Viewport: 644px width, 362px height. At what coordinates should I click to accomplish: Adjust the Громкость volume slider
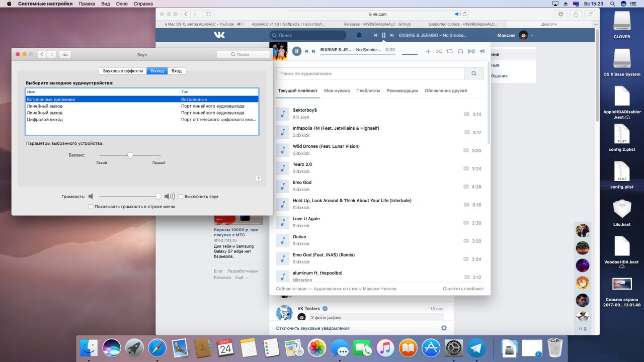(130, 197)
